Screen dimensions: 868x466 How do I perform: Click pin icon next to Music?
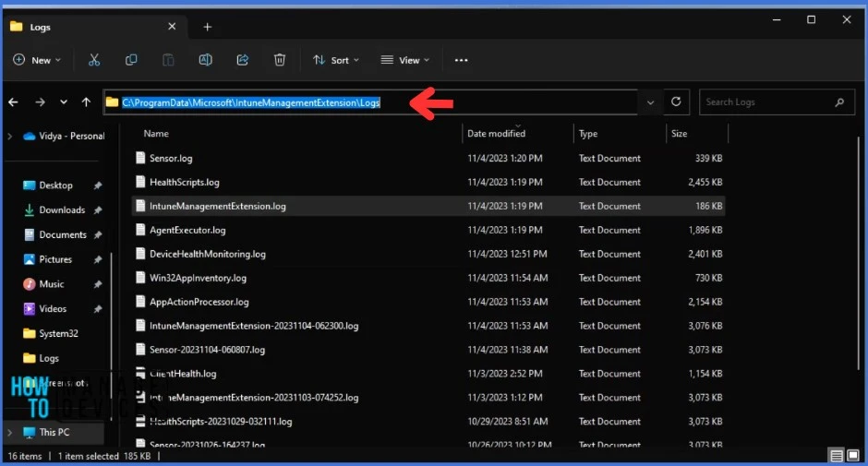(x=98, y=284)
